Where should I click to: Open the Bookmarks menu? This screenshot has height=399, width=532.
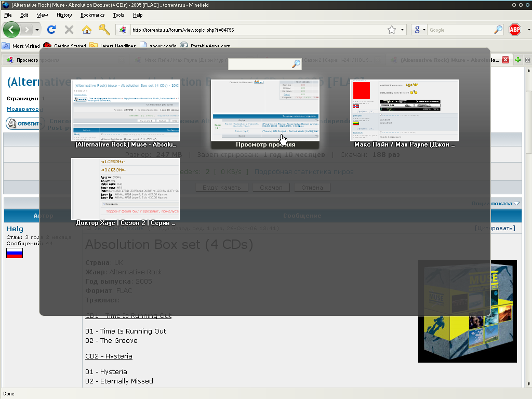(92, 15)
